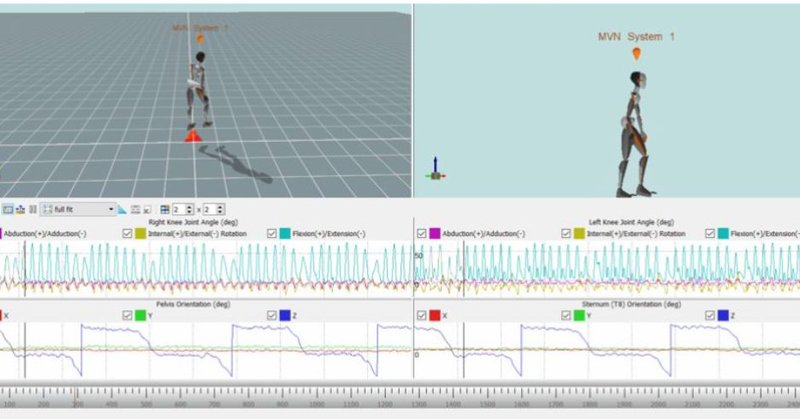Select the avatar in the left grid view

[x=199, y=90]
